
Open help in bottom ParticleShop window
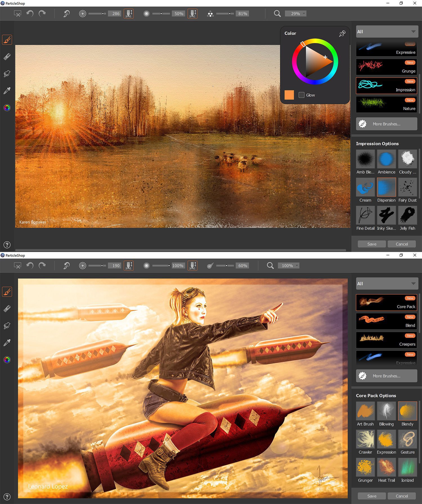pyautogui.click(x=7, y=497)
